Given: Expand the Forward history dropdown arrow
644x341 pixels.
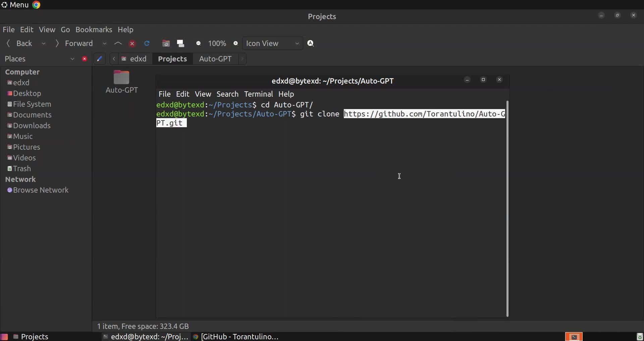Looking at the screenshot, I should tap(104, 43).
